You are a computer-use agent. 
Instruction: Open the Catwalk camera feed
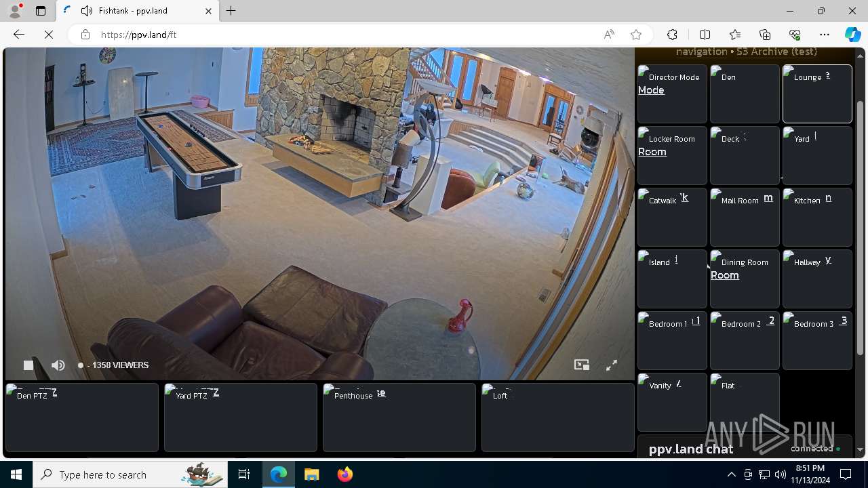pyautogui.click(x=672, y=218)
